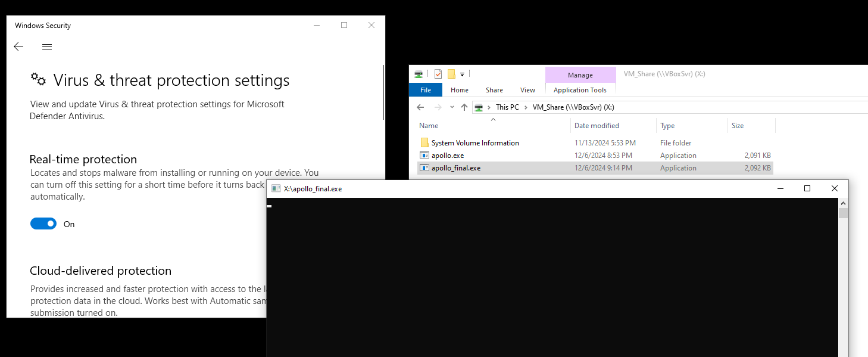
Task: Click the apollo_final.exe file icon in Explorer
Action: pos(424,168)
